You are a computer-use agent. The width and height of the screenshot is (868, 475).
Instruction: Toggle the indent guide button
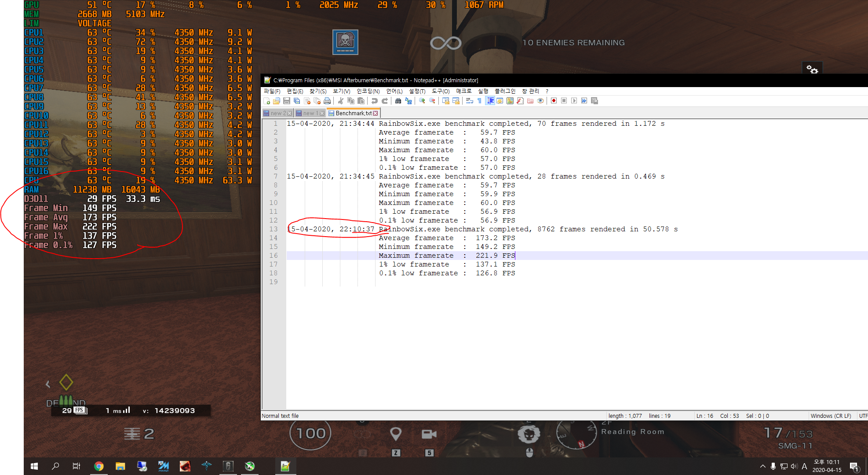tap(490, 101)
